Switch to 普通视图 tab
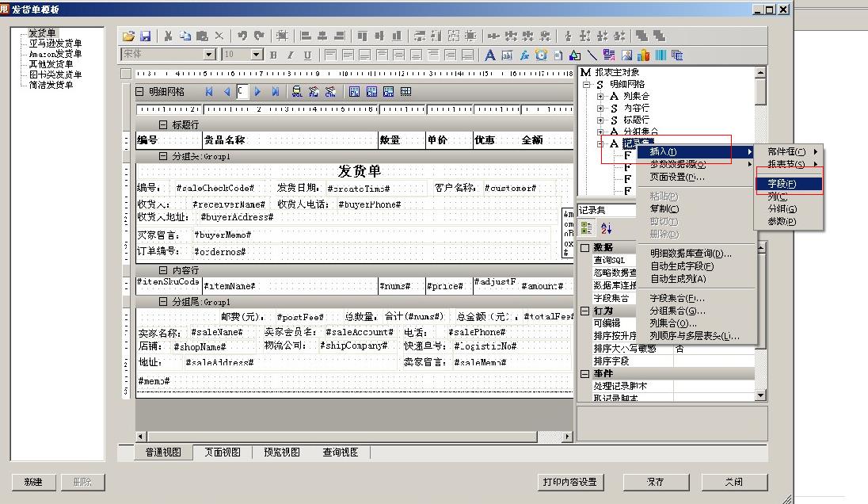The width and height of the screenshot is (868, 504). pyautogui.click(x=163, y=452)
